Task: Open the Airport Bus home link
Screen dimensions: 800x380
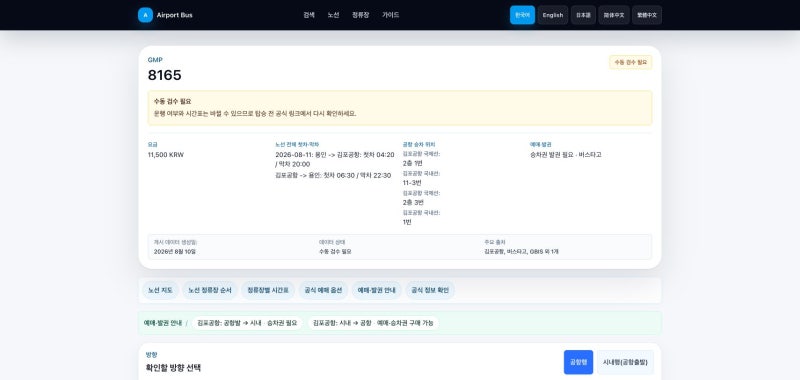Action: (x=165, y=15)
